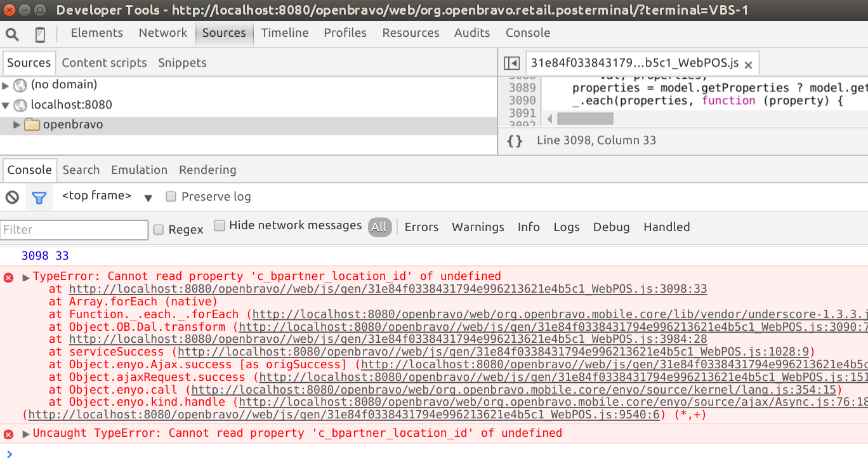
Task: Click the globe icon next to localhost:8080
Action: [20, 105]
